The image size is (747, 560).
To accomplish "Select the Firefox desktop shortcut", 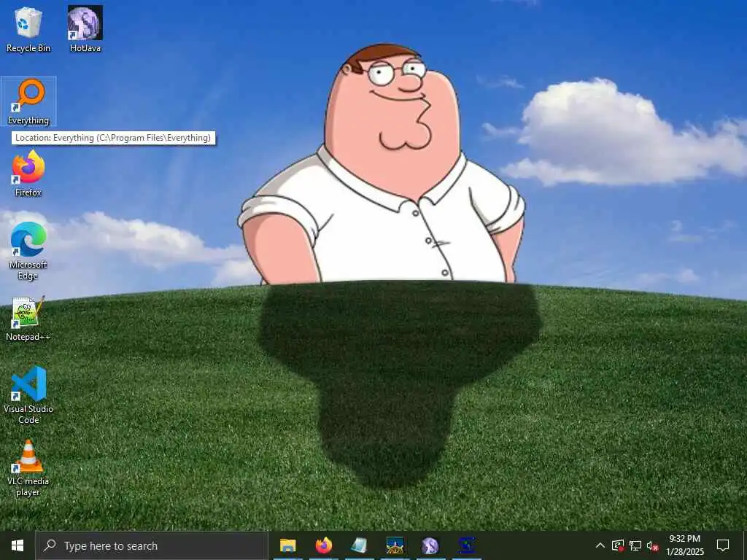I will pyautogui.click(x=28, y=174).
